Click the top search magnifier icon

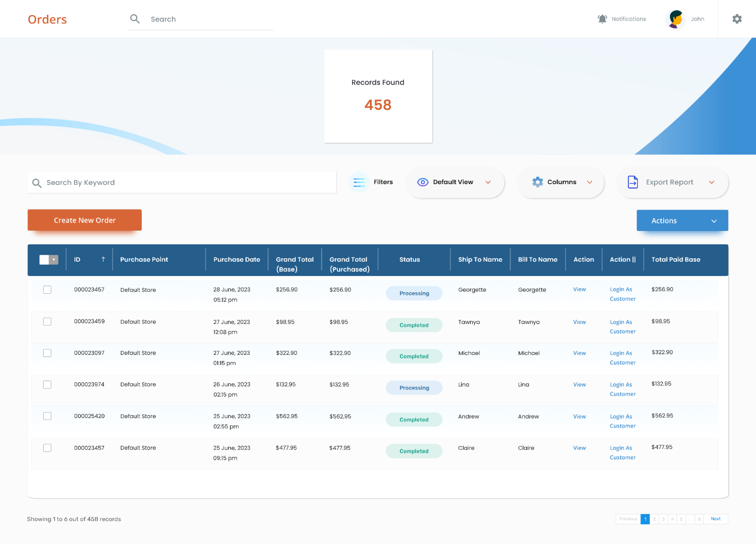[135, 19]
